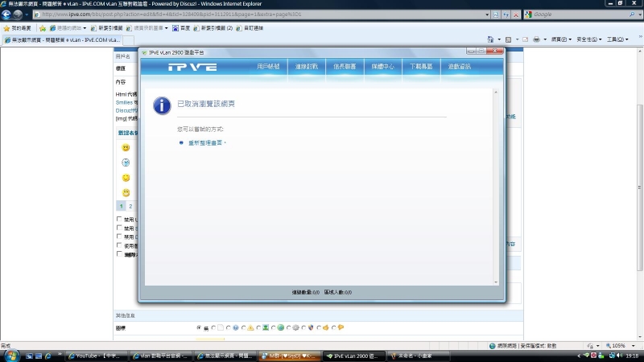Select the first post icon radio button

pos(199,327)
